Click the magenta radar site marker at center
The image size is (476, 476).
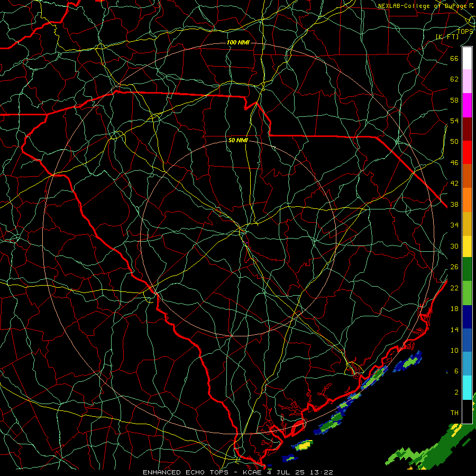[x=247, y=243]
